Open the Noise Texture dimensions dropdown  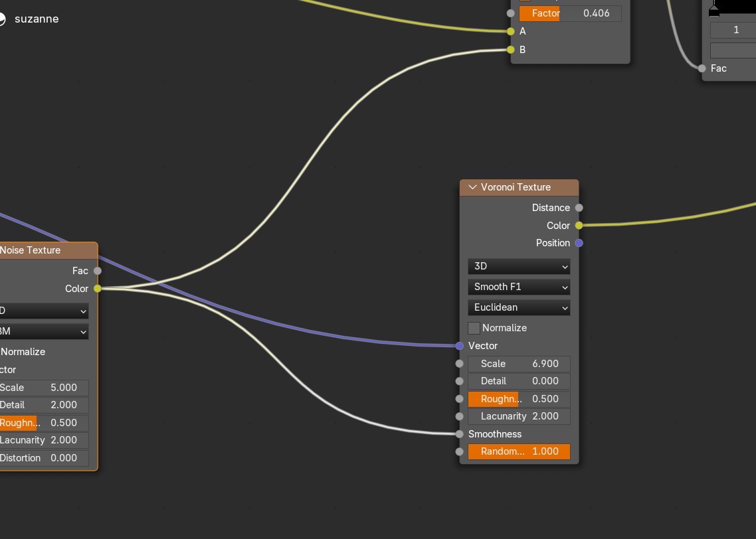tap(44, 311)
